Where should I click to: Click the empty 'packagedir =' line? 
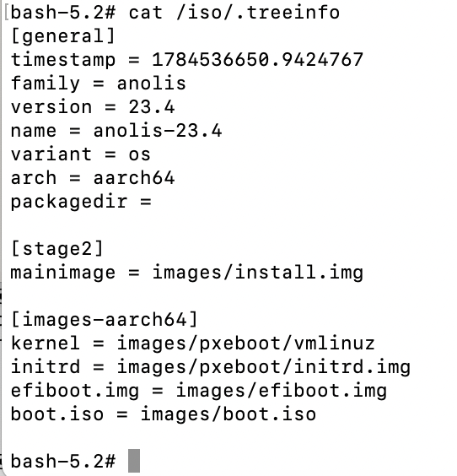click(x=81, y=202)
